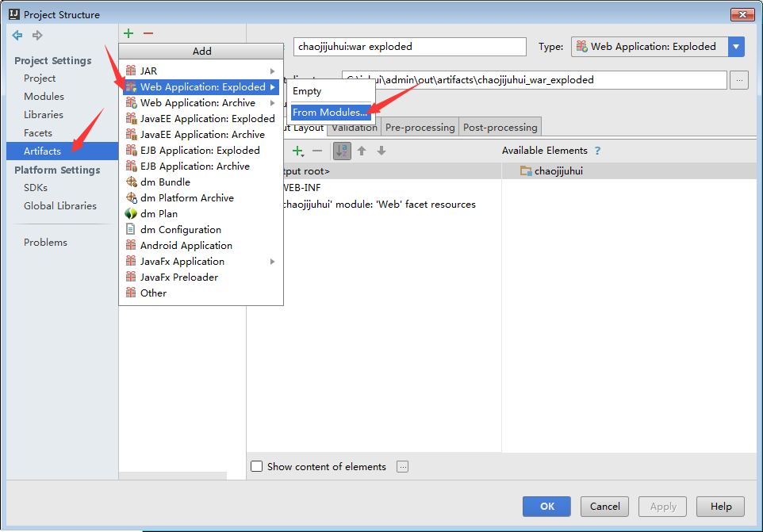Click the Other artifact icon

(131, 293)
